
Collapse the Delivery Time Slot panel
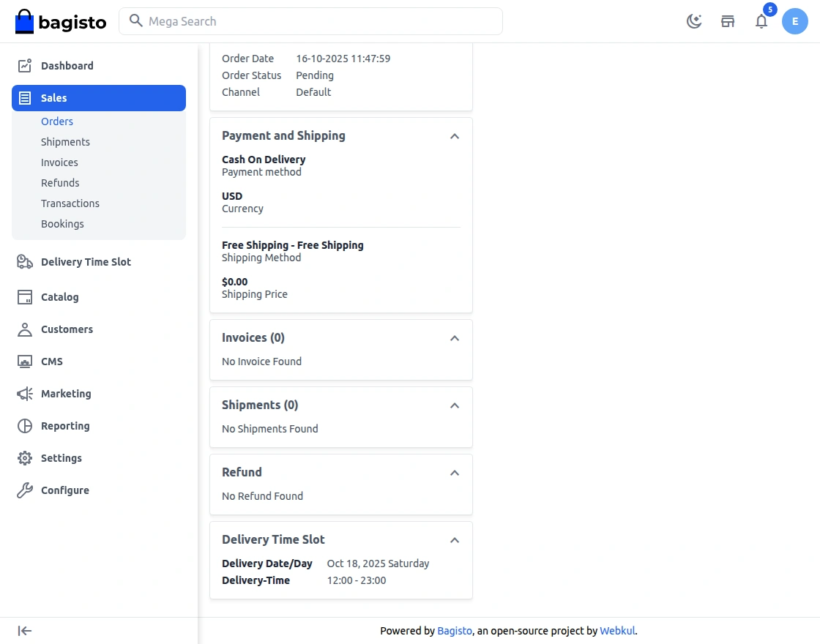(x=455, y=540)
